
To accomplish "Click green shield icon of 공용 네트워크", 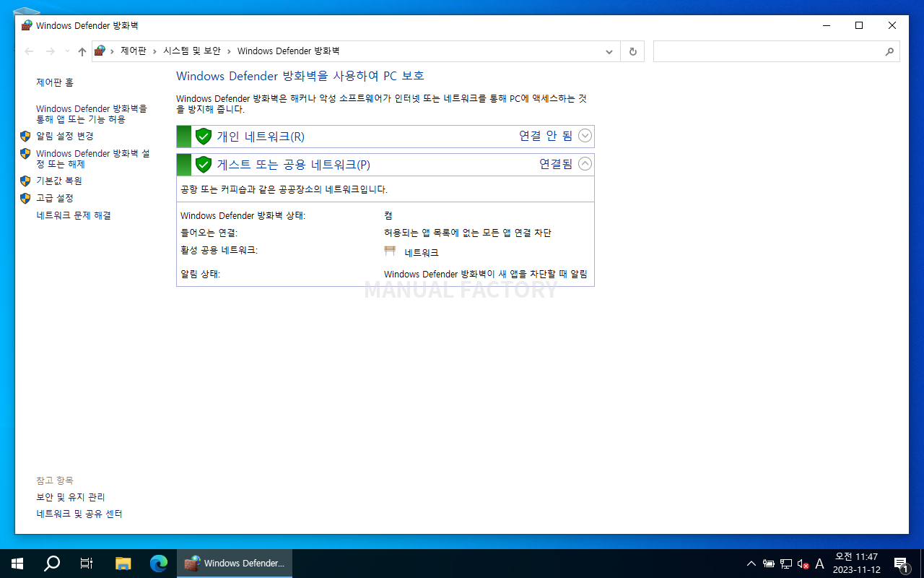I will coord(204,165).
